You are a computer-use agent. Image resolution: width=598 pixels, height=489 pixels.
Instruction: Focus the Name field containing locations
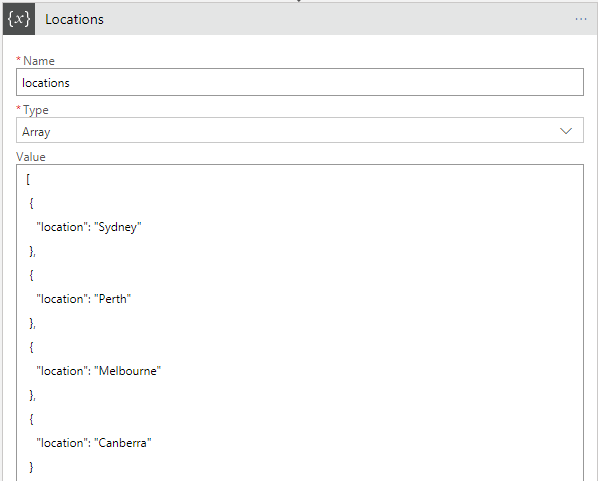click(300, 82)
